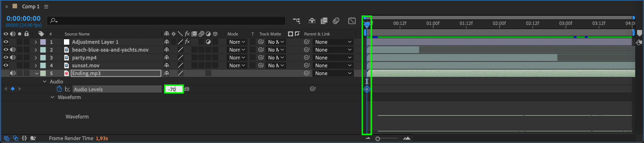Click the Audio Levels expression pick whip
This screenshot has height=143, width=644.
click(313, 89)
